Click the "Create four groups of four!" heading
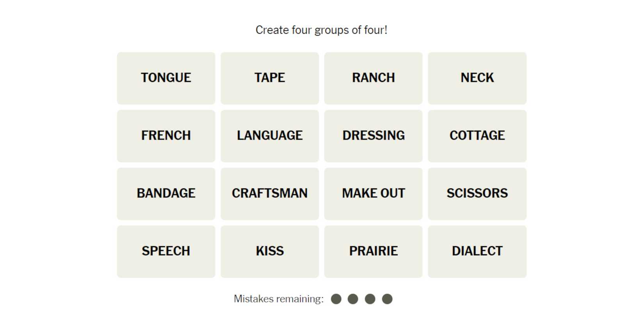 click(321, 30)
